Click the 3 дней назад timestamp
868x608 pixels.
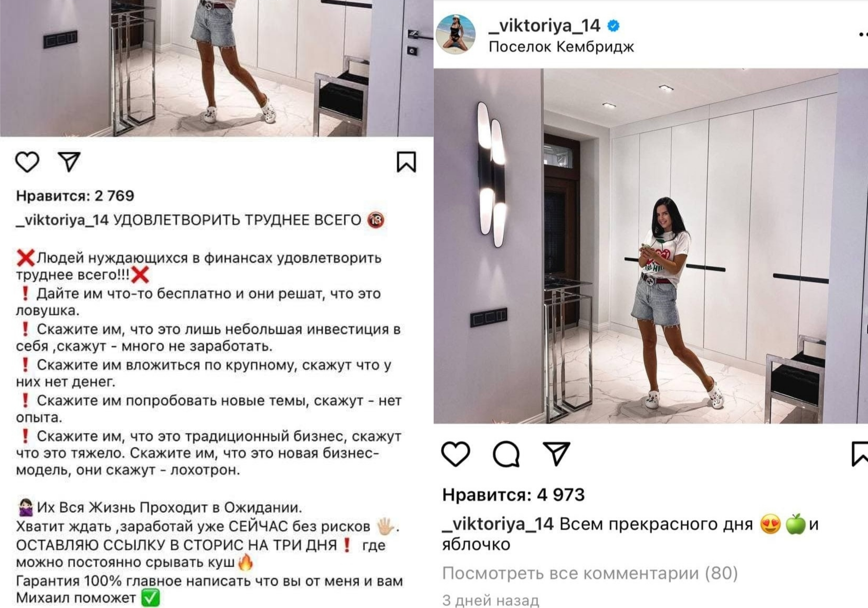tap(490, 600)
